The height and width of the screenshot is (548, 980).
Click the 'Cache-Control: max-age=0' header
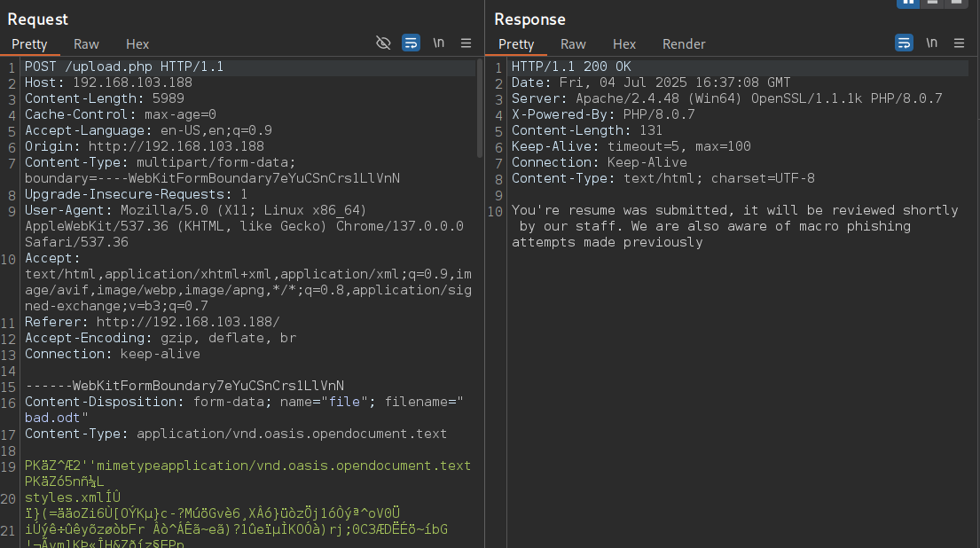[120, 114]
